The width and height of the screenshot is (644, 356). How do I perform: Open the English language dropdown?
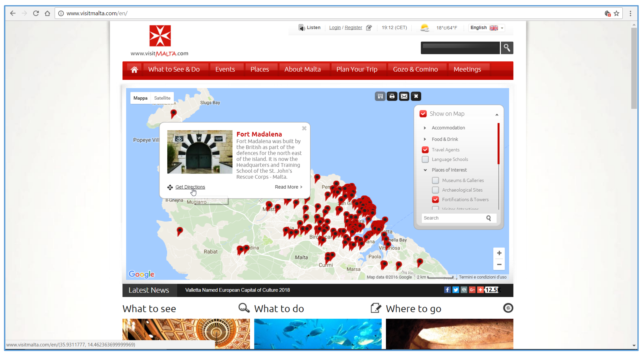(487, 28)
